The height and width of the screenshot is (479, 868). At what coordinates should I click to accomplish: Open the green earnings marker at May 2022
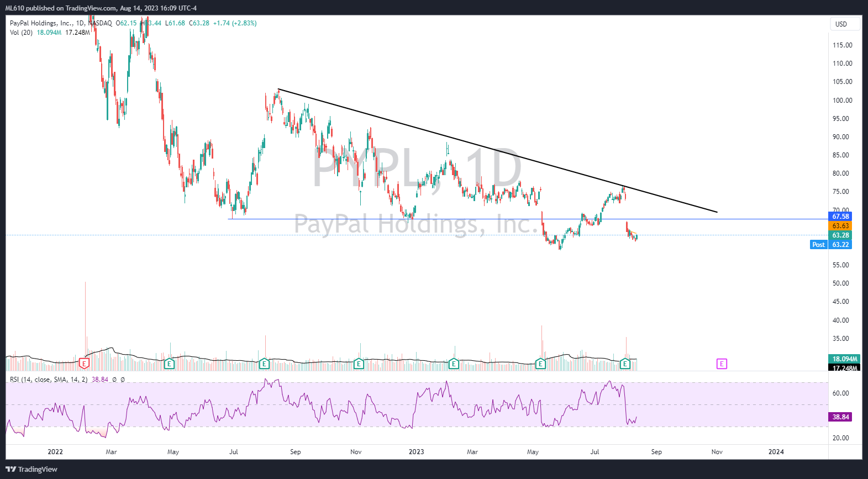tap(170, 364)
